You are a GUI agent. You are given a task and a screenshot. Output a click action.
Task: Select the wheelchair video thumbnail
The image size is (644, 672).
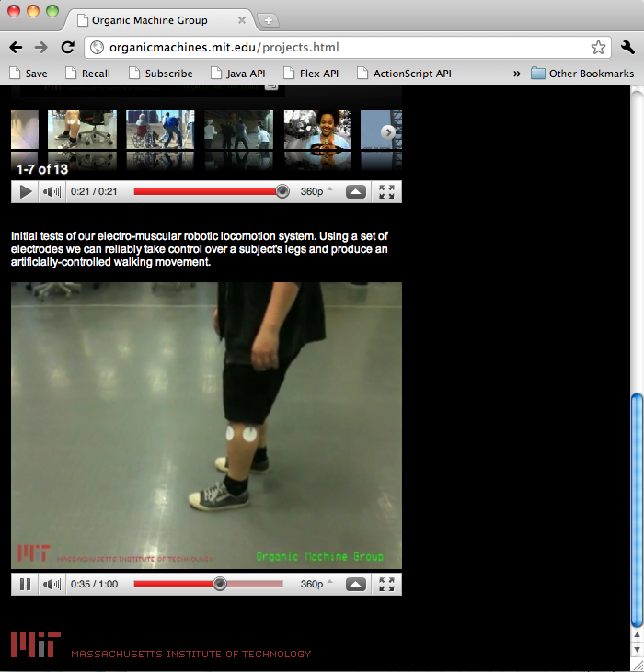(x=160, y=130)
